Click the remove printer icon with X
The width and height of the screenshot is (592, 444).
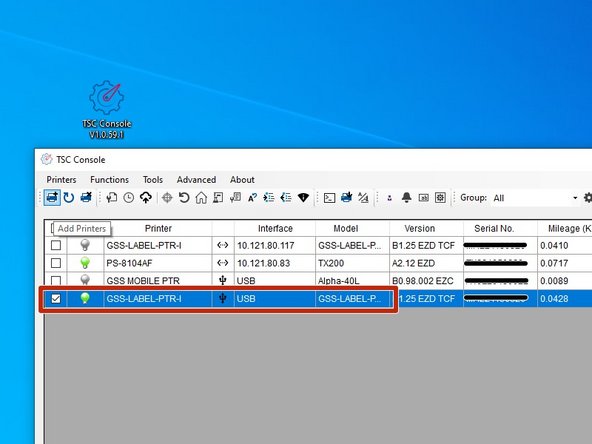(86, 197)
